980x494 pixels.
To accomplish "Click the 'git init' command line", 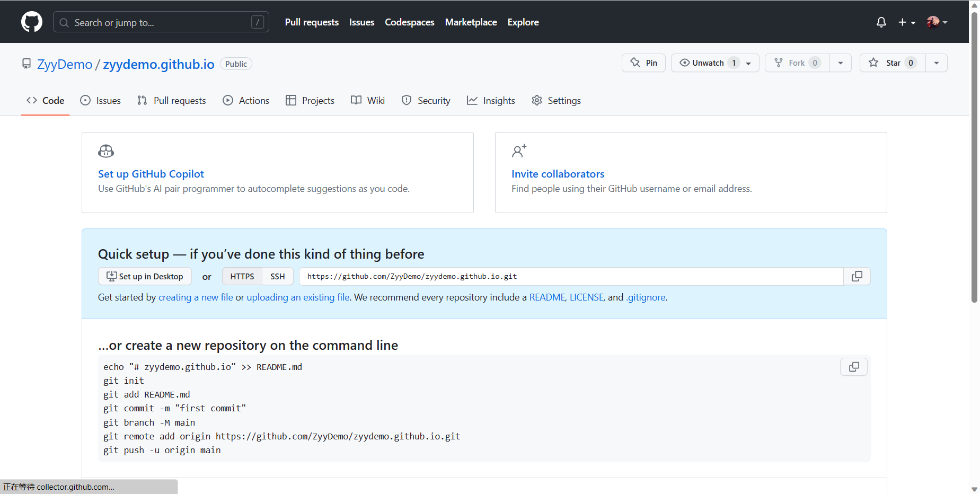I will [x=123, y=381].
